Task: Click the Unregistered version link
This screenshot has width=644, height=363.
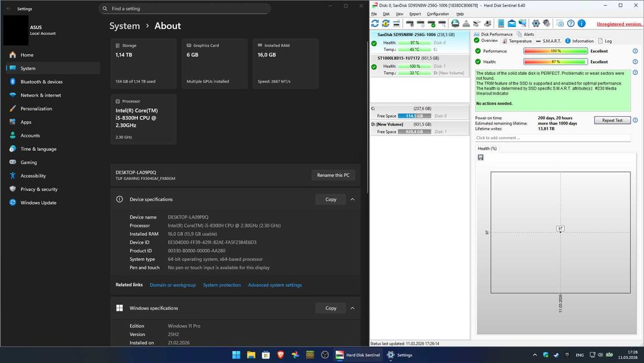Action: click(620, 24)
